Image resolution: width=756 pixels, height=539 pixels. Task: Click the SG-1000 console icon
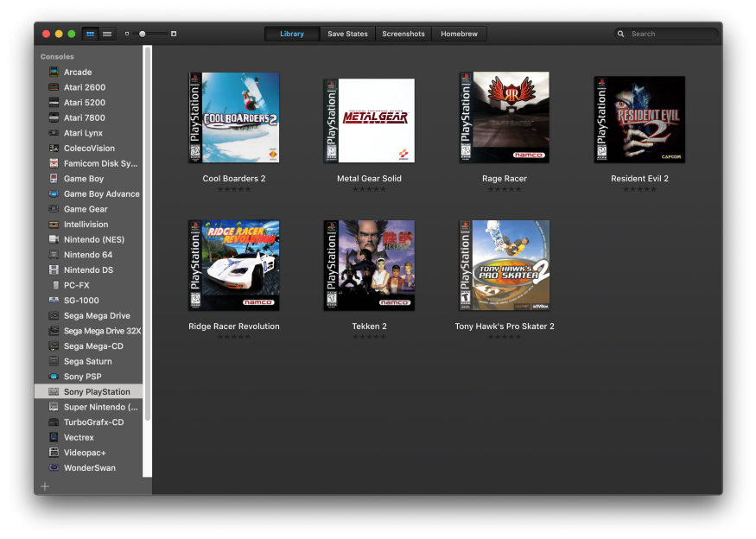click(x=54, y=300)
